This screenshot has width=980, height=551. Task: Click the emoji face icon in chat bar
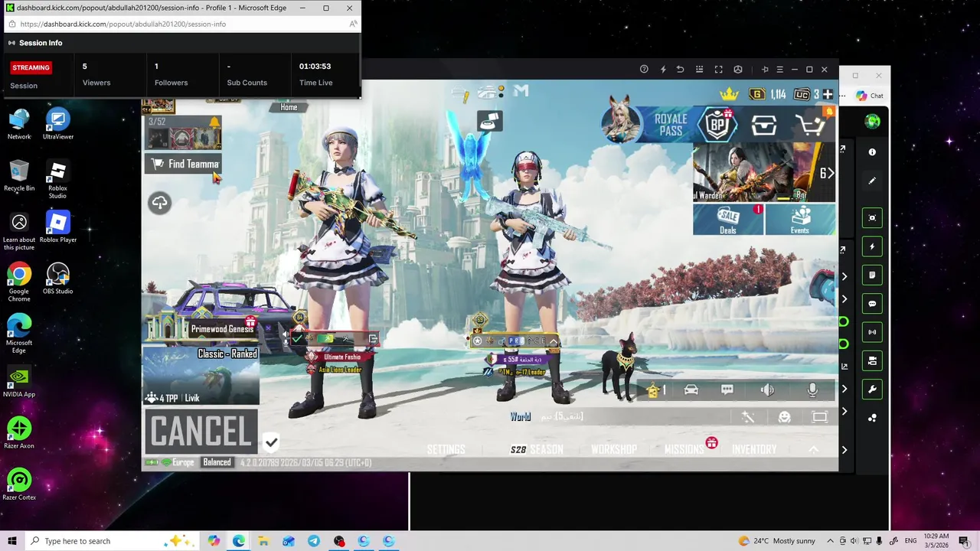point(784,417)
